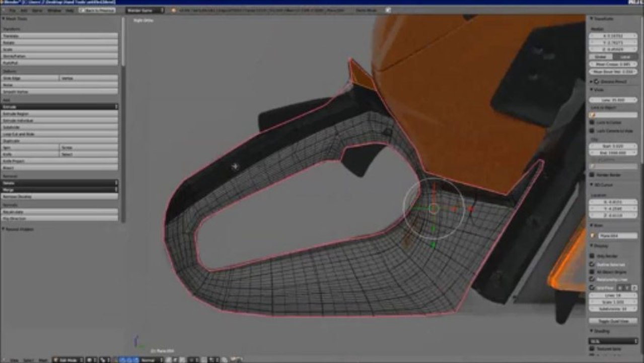
Task: Enable Lock Camera to View checkbox
Action: pos(593,131)
